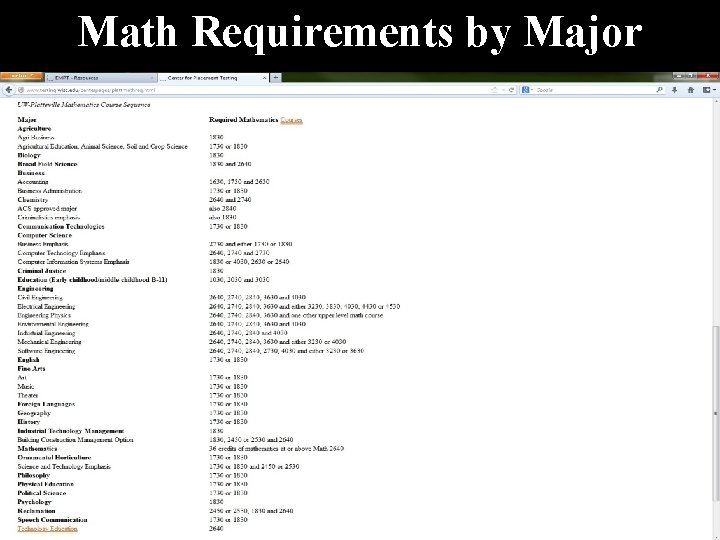Screen dimensions: 720x540
Task: Click the 'Computer Science' heading
Action: pyautogui.click(x=45, y=235)
